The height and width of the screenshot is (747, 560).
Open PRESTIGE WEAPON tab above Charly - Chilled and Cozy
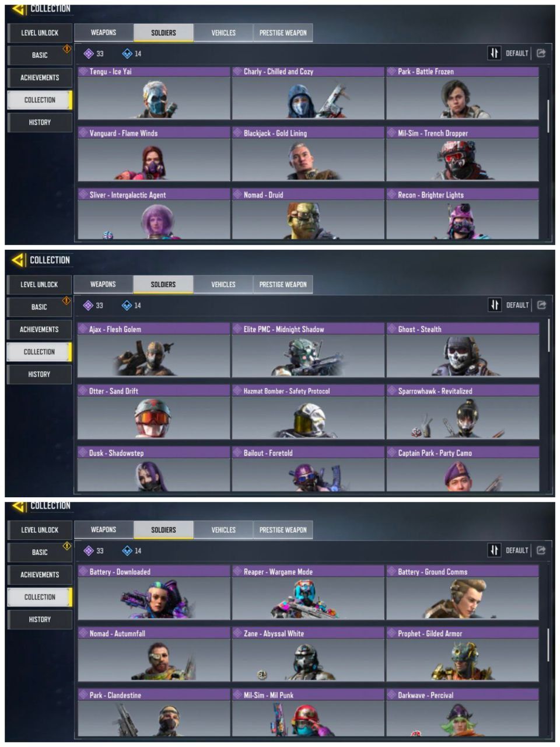[x=283, y=33]
